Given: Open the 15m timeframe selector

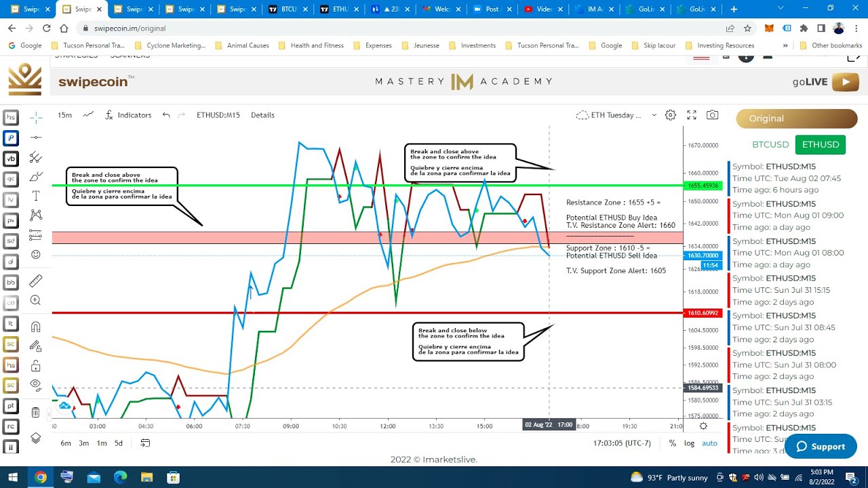Looking at the screenshot, I should pos(64,115).
